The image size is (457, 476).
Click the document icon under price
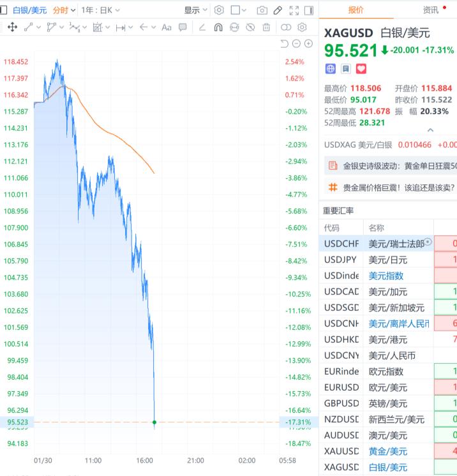(346, 69)
